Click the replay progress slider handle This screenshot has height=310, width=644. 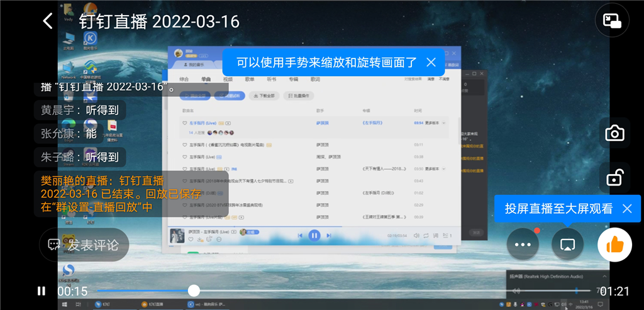[x=194, y=291]
